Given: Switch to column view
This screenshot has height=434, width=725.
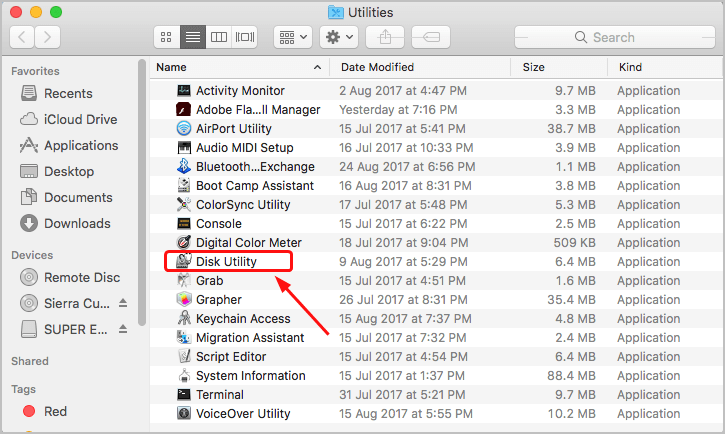Looking at the screenshot, I should pos(219,37).
